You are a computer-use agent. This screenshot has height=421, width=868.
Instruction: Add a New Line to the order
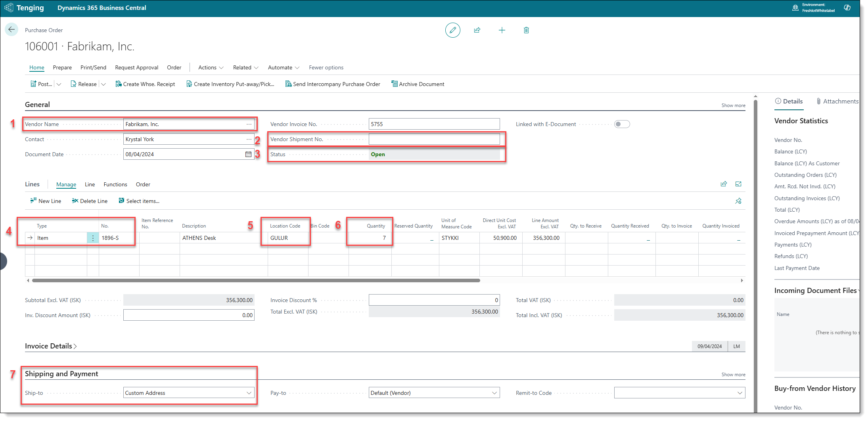click(x=46, y=201)
